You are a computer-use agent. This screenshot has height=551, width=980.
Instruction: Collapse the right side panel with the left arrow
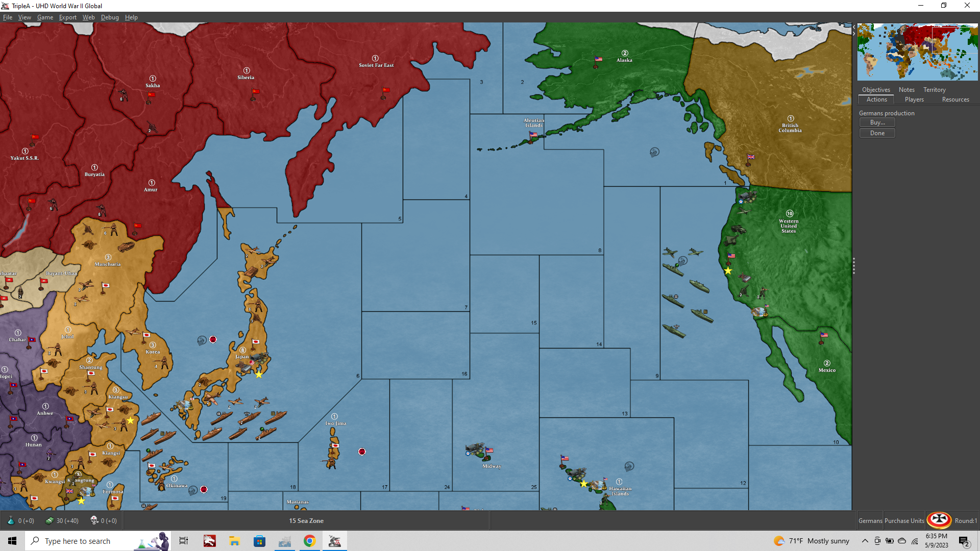coord(854,27)
